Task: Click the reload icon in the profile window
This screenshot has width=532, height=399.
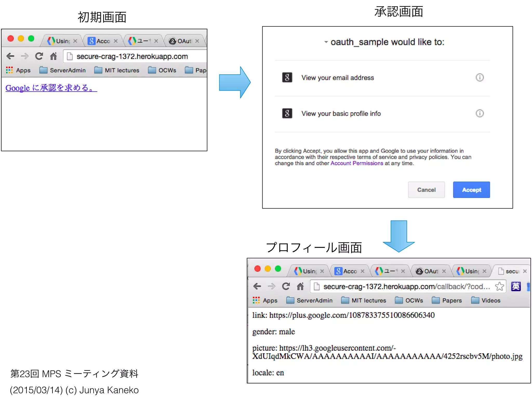Action: 286,286
